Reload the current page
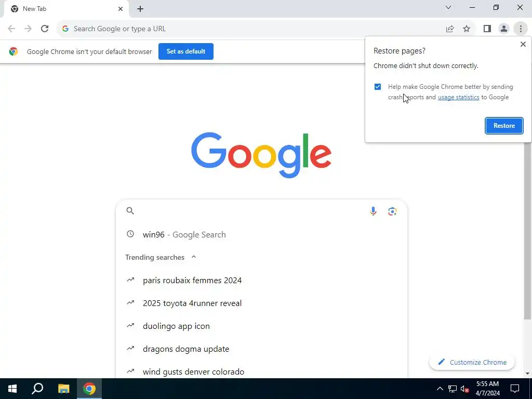 pos(45,29)
